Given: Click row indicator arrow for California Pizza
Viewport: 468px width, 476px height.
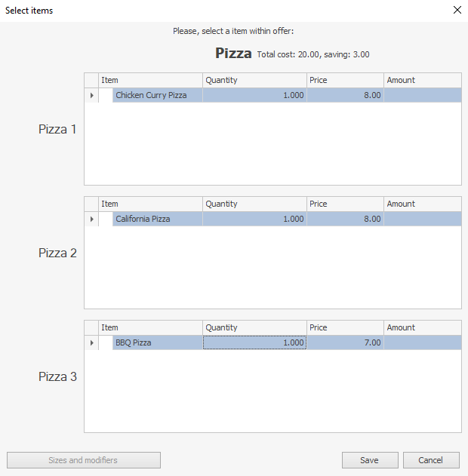Looking at the screenshot, I should [91, 219].
